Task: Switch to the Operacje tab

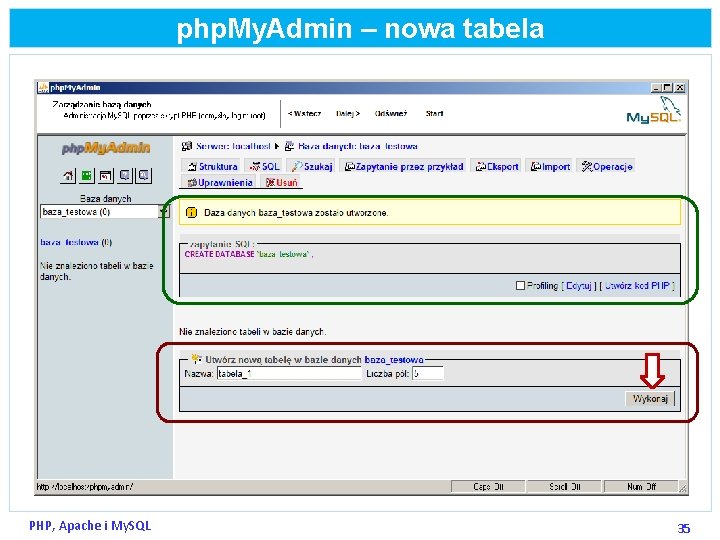Action: (607, 166)
